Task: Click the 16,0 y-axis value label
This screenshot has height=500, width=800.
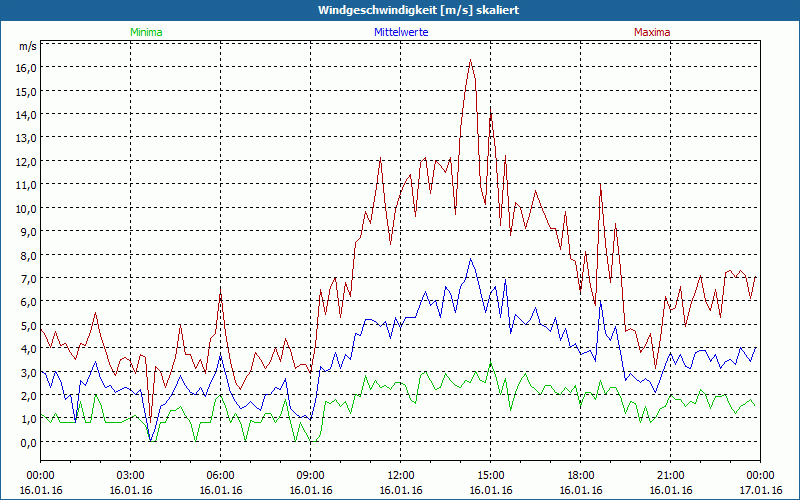Action: pyautogui.click(x=26, y=67)
